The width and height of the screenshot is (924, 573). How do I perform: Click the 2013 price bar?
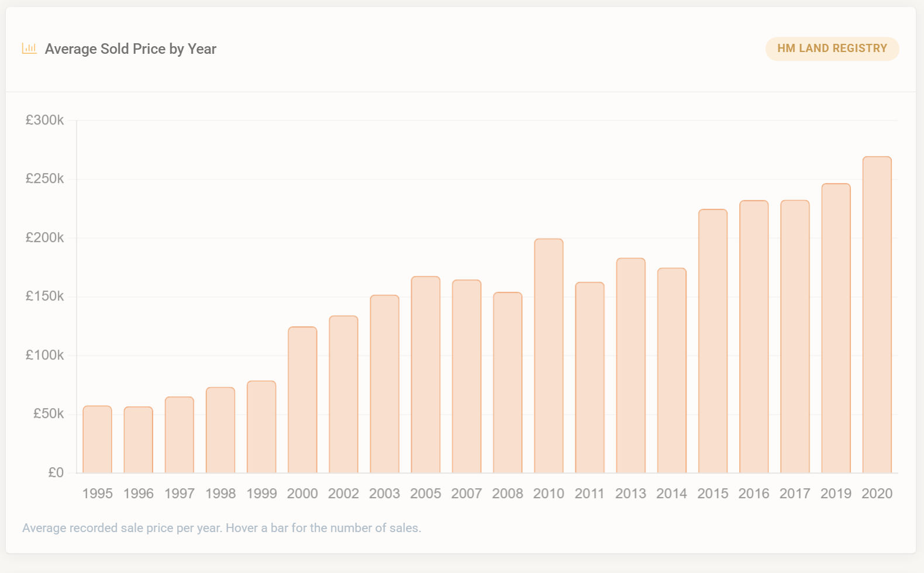click(631, 365)
